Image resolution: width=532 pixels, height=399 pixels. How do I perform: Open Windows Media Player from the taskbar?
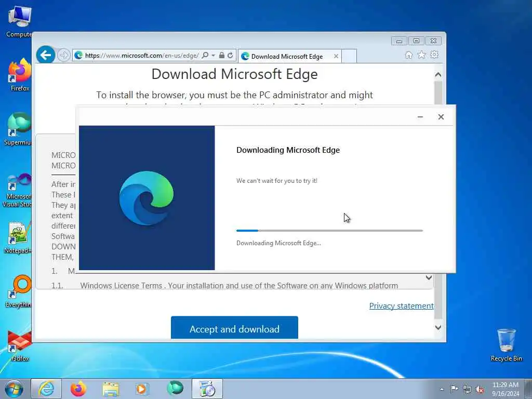(x=142, y=389)
